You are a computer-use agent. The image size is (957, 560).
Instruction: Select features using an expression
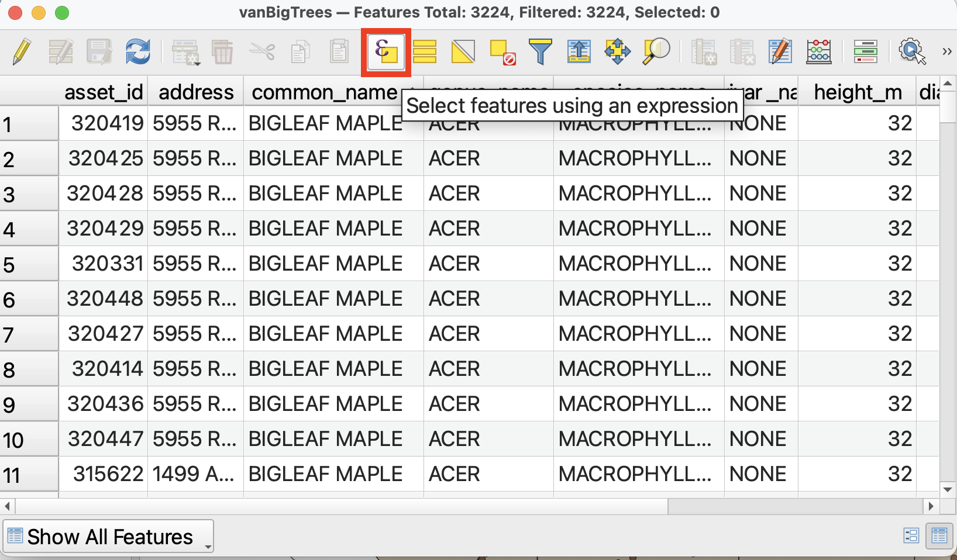[385, 51]
